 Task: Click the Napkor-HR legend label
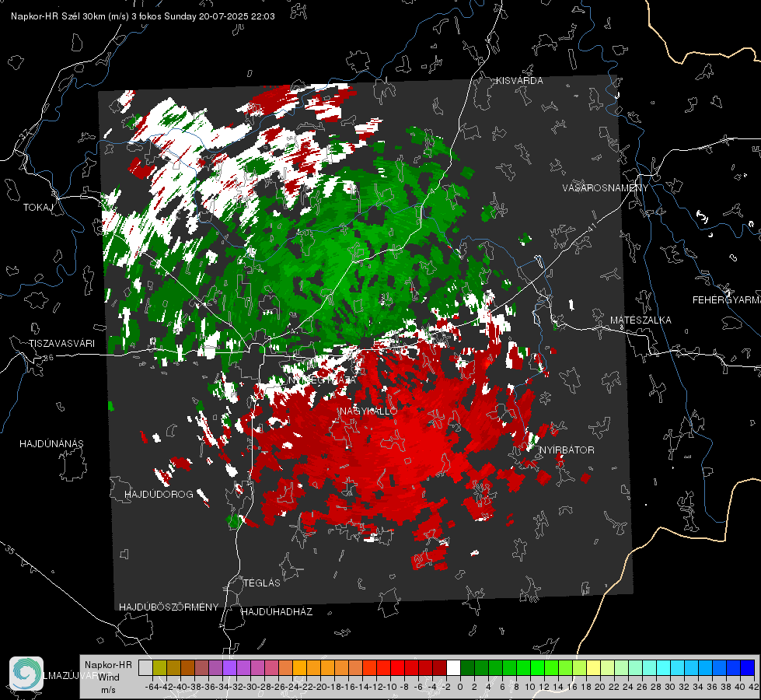(x=108, y=664)
